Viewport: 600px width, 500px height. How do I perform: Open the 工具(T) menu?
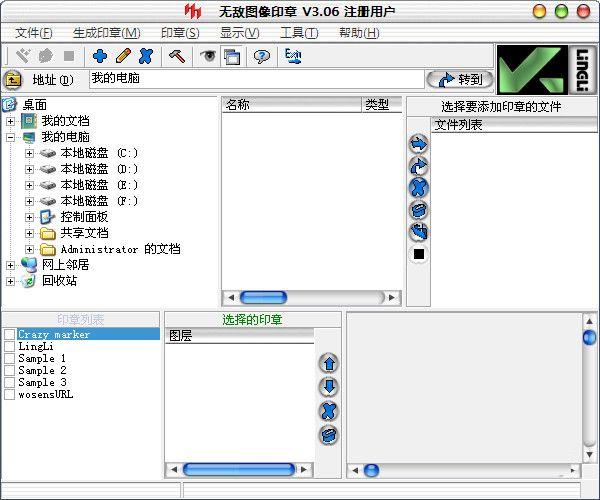pyautogui.click(x=298, y=33)
